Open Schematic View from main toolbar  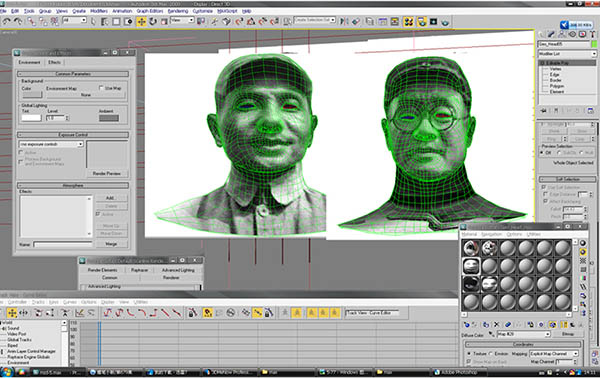click(x=395, y=21)
